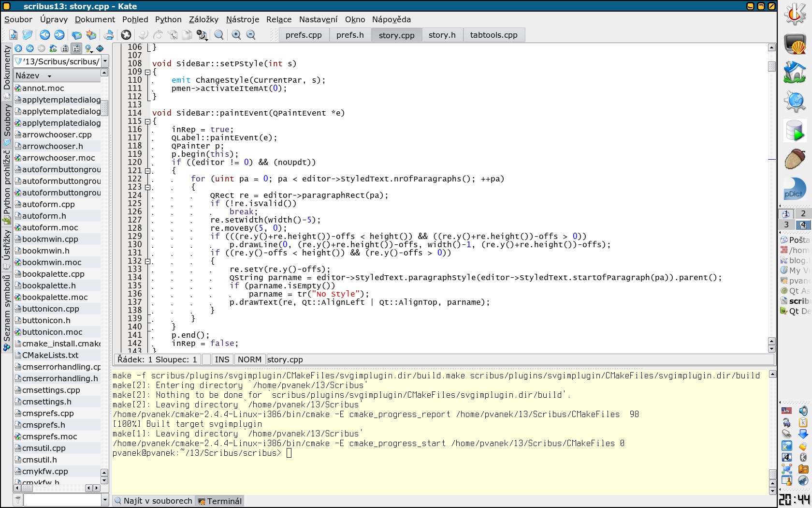Collapse the fold marker at line 121
This screenshot has width=812, height=508.
tap(148, 171)
